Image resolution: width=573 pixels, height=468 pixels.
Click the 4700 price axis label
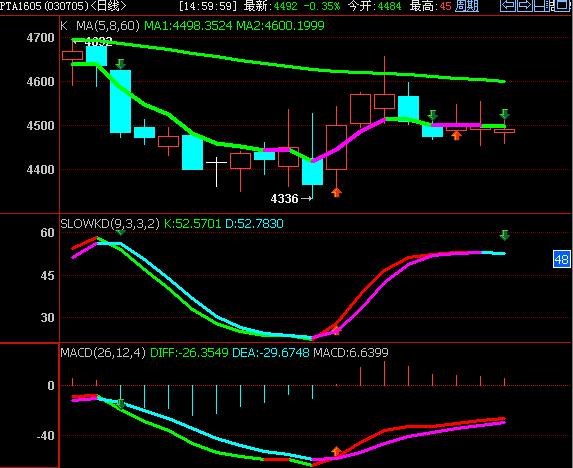[40, 38]
